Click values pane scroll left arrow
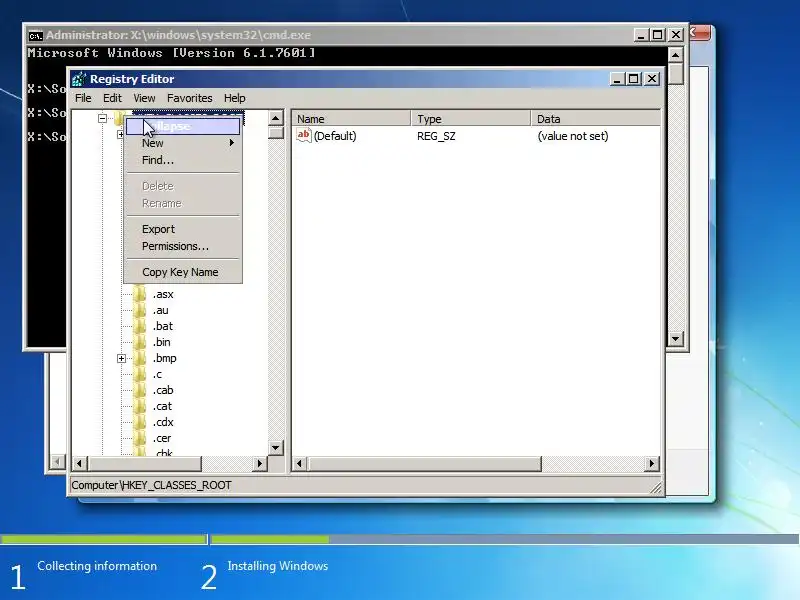 (x=299, y=463)
